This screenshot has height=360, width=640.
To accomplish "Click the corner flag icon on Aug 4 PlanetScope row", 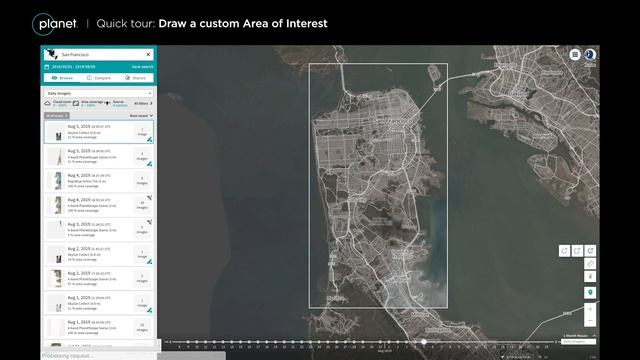I will (150, 198).
